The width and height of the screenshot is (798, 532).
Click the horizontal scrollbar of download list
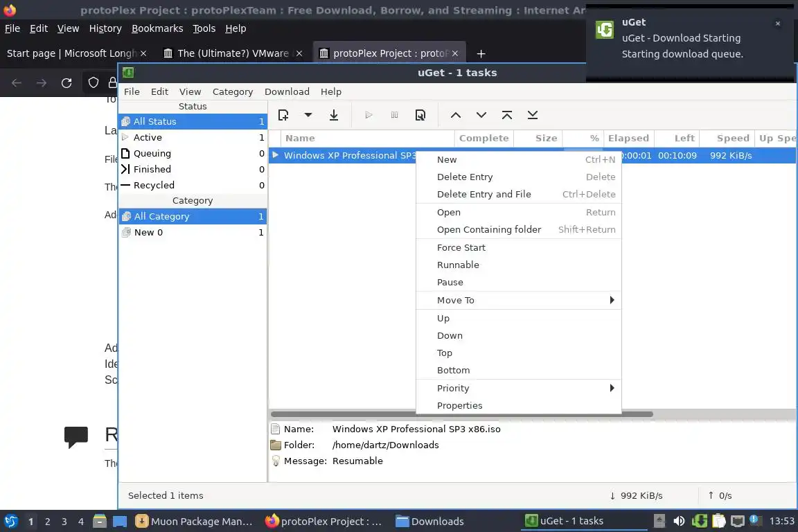coord(461,414)
